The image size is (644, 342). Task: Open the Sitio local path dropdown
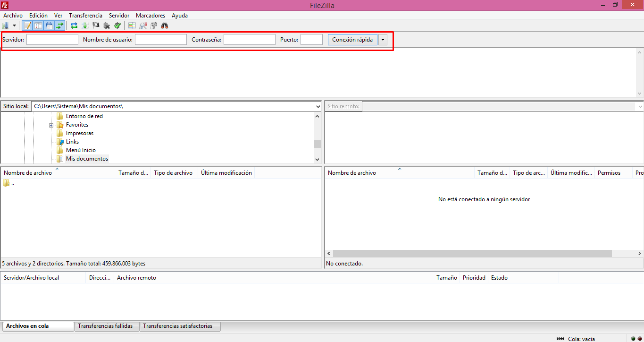pos(318,106)
